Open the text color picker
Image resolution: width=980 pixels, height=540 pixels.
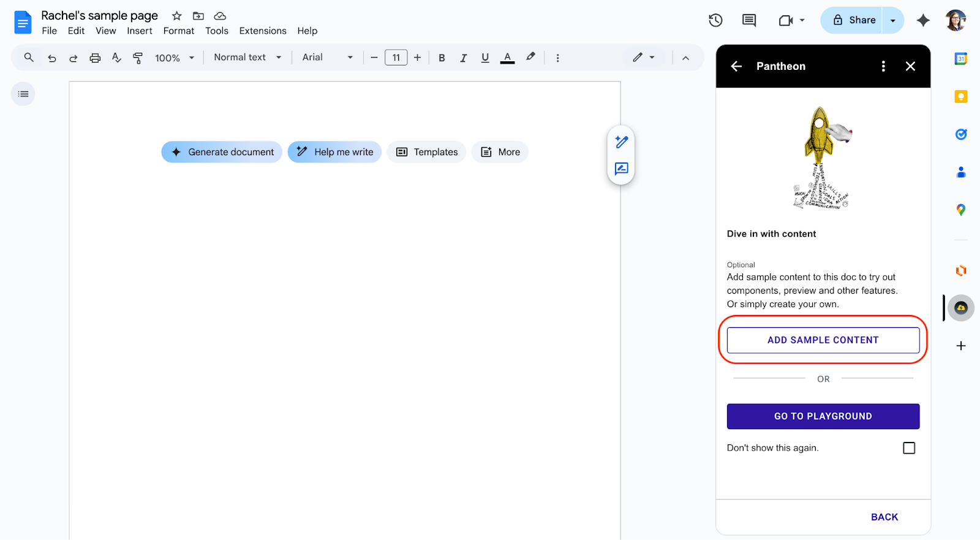point(507,58)
